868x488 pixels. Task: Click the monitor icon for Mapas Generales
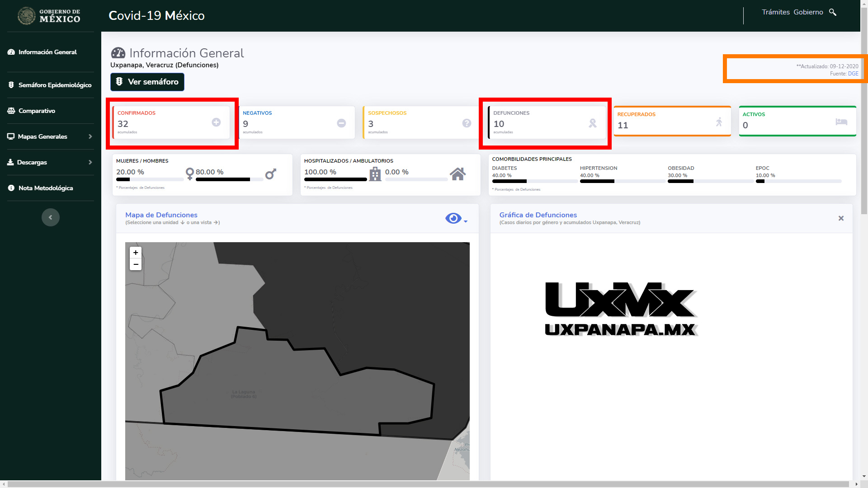point(11,136)
